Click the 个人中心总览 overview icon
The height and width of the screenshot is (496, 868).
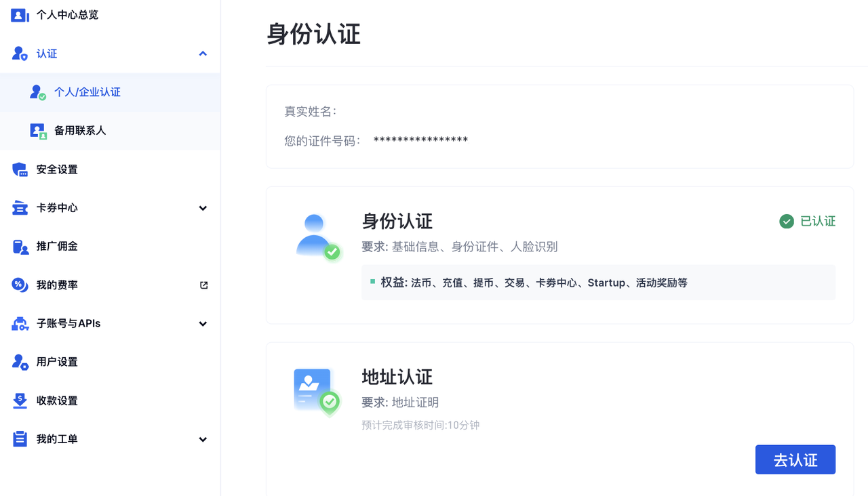[20, 15]
